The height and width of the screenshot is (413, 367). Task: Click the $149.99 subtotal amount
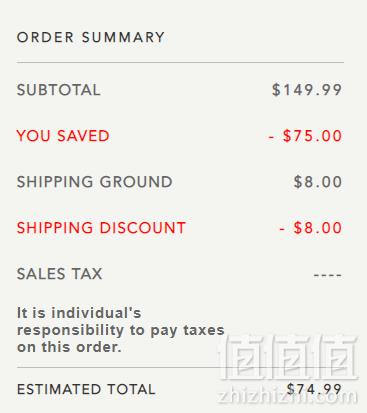(x=307, y=90)
